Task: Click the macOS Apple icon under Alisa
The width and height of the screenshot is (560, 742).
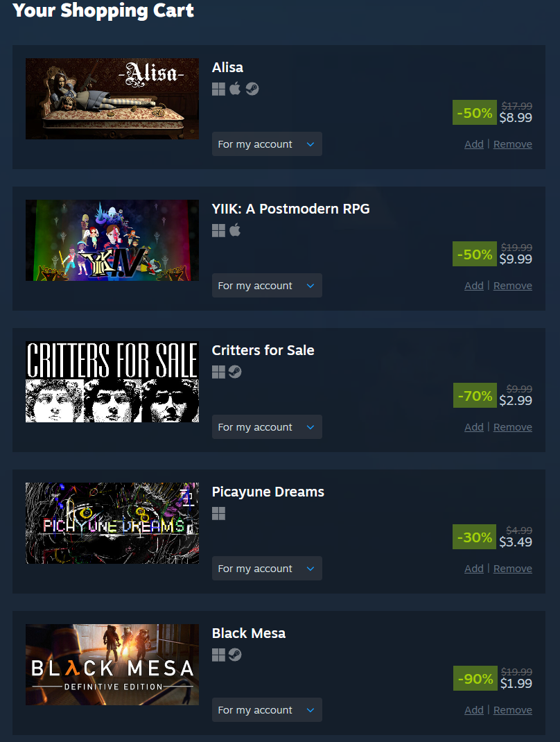Action: pyautogui.click(x=235, y=89)
